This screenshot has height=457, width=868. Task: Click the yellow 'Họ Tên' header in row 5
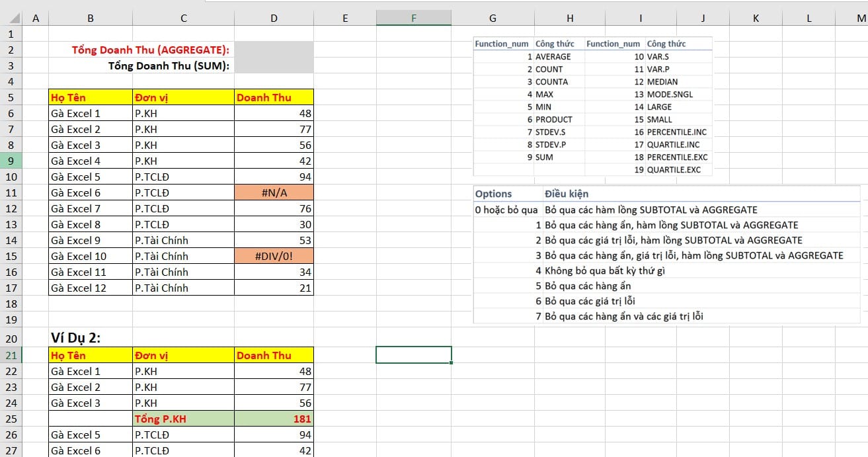91,97
